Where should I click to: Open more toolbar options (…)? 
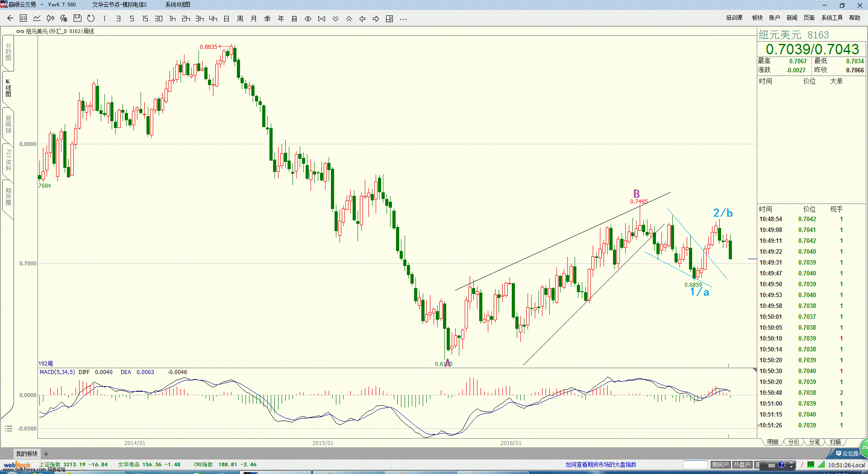(x=403, y=19)
